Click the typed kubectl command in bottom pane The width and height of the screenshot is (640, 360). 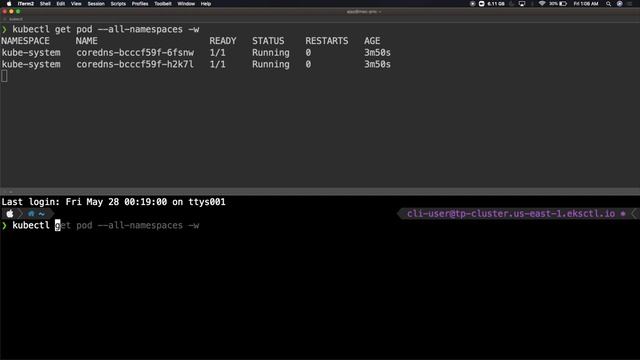[x=31, y=225]
